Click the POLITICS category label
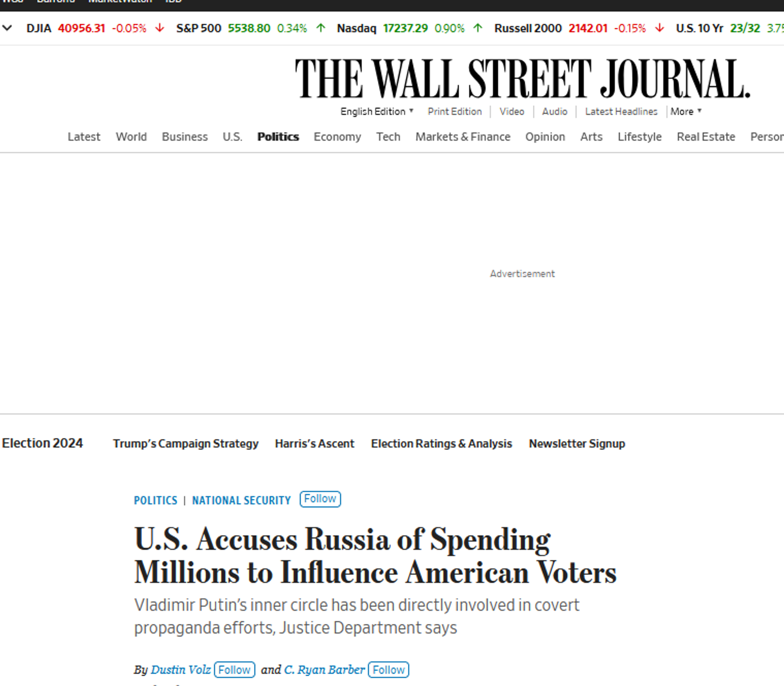 click(156, 500)
